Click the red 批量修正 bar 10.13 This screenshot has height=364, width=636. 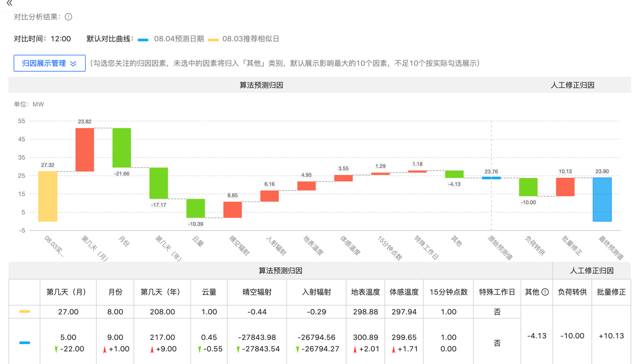point(565,187)
